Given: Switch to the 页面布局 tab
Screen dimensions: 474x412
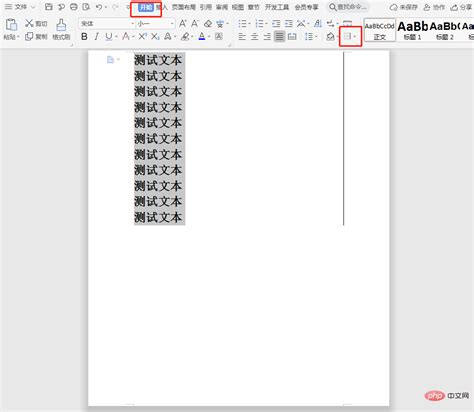Looking at the screenshot, I should pos(183,7).
